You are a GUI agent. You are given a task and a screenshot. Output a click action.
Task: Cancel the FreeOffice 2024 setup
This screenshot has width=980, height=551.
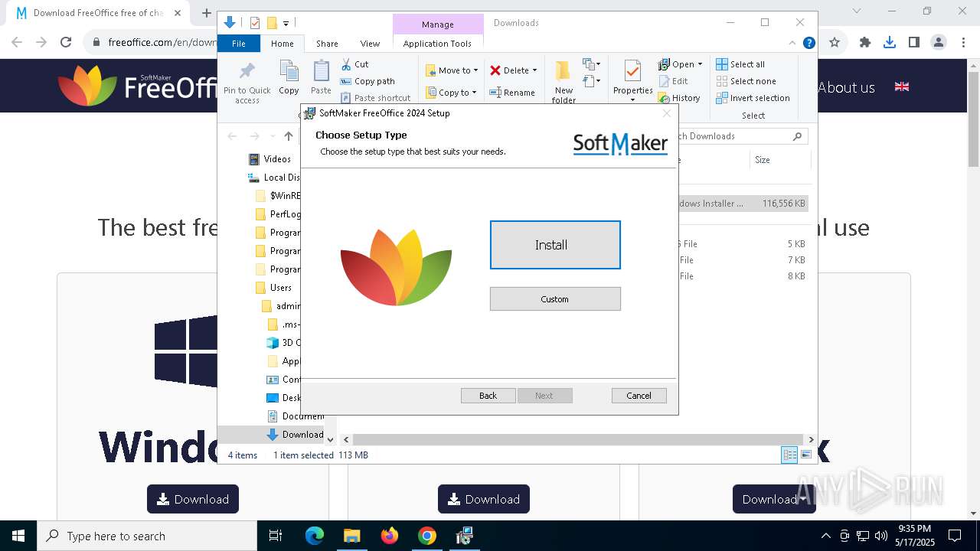[639, 396]
